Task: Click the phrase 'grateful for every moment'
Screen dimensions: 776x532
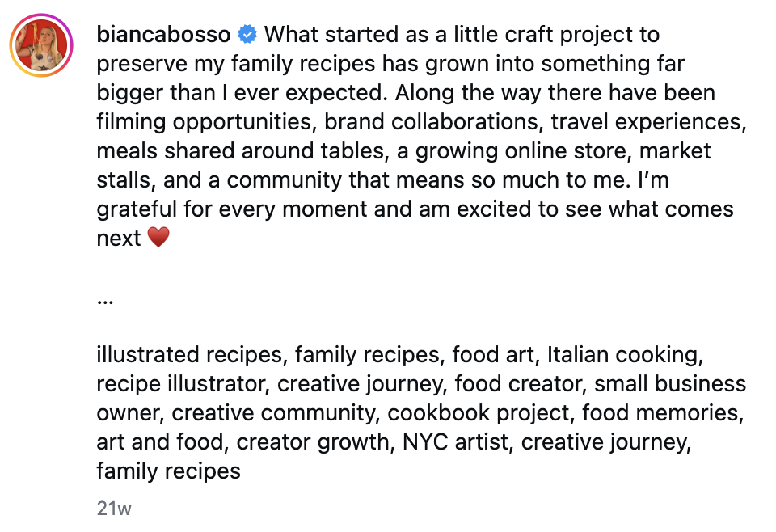Action: [232, 209]
